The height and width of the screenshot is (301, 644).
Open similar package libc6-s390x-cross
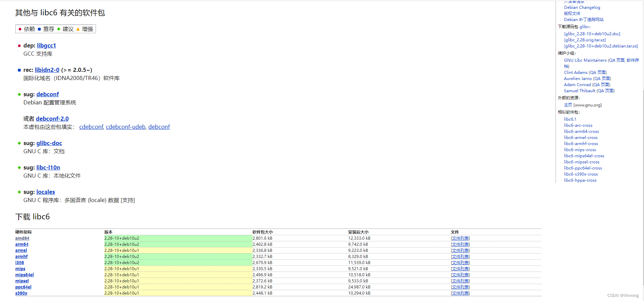point(581,174)
